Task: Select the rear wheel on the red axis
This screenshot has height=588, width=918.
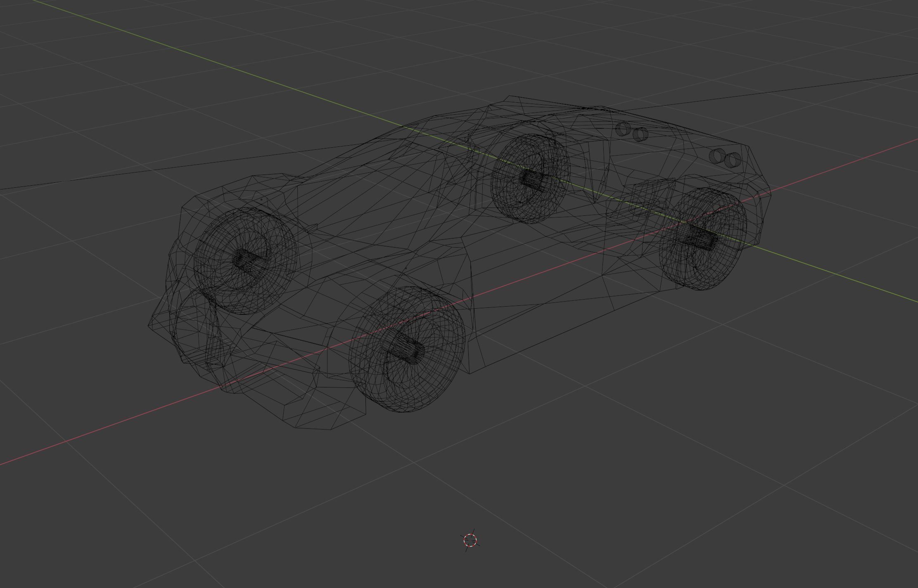Action: (x=703, y=239)
